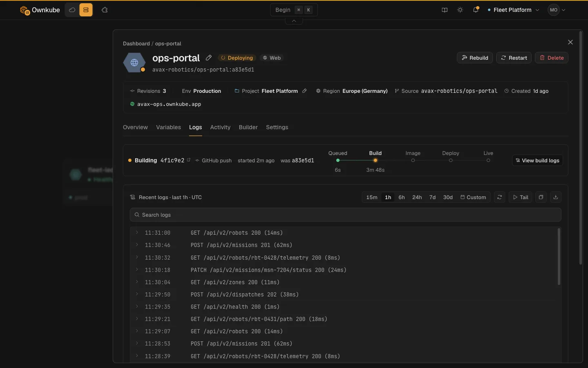Open the MO user avatar menu
Image resolution: width=588 pixels, height=368 pixels.
[x=557, y=10]
